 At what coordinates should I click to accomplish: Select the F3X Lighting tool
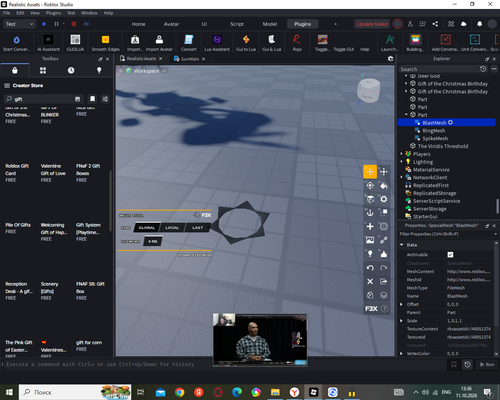click(370, 254)
